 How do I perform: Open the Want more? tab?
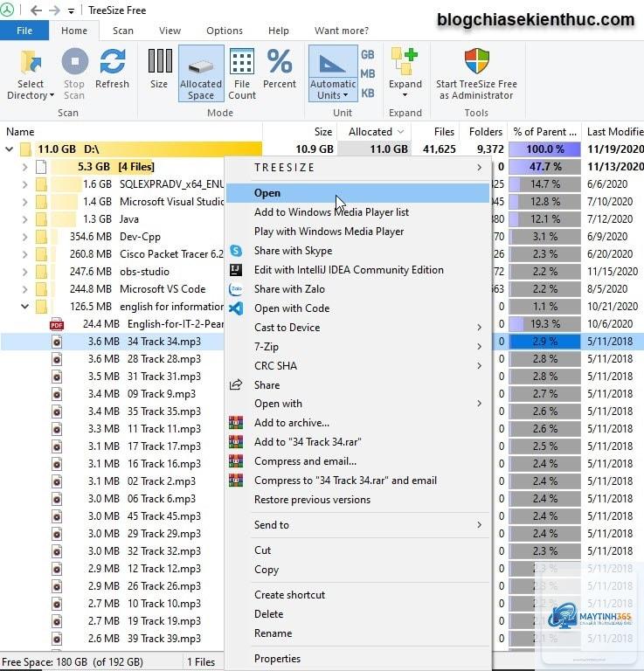tap(342, 31)
